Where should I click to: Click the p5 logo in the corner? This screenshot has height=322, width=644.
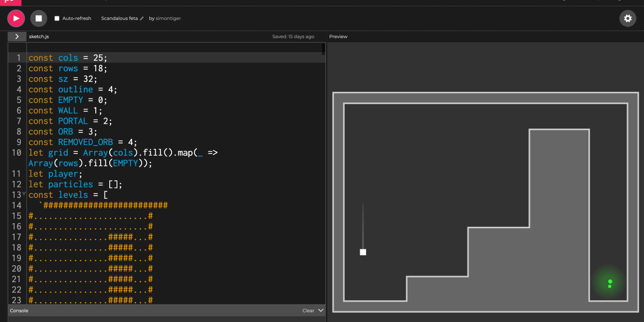[x=10, y=1]
